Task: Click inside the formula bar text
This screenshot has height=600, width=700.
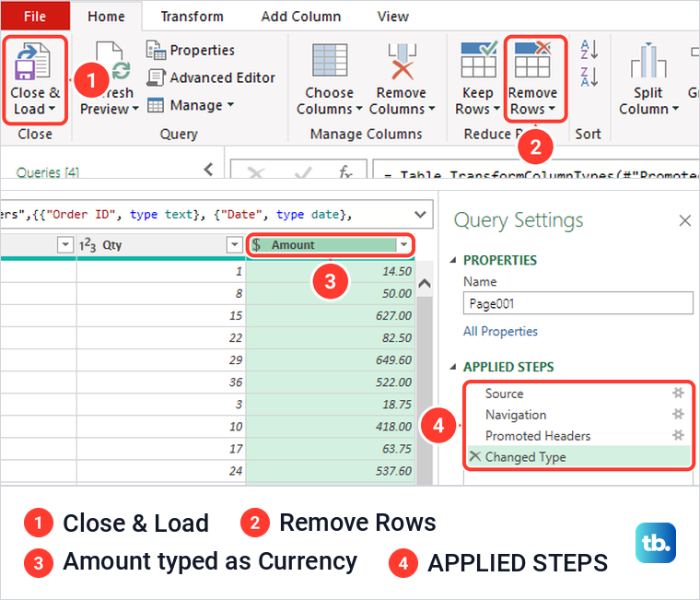Action: (x=176, y=215)
